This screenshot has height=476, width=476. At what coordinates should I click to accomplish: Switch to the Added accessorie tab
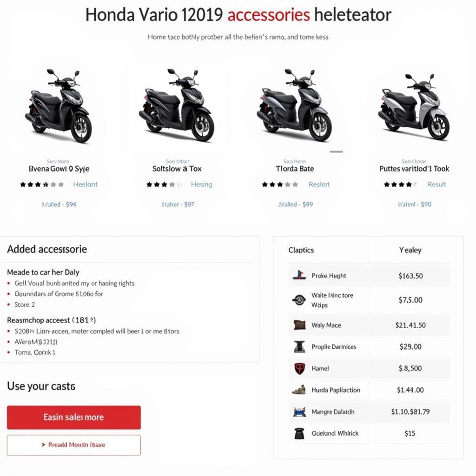(x=46, y=249)
